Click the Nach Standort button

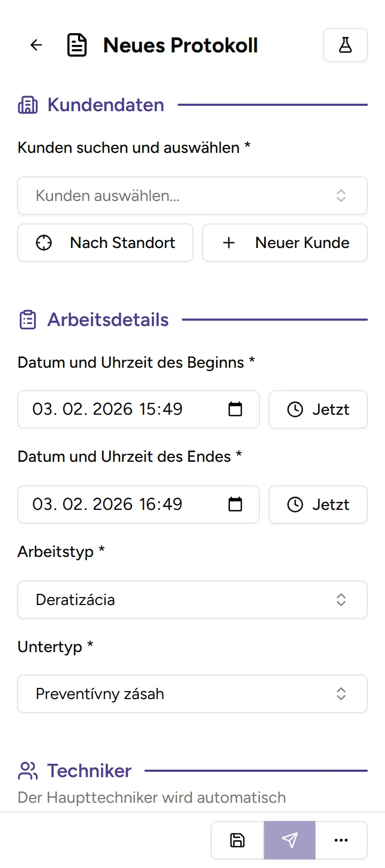click(x=105, y=243)
